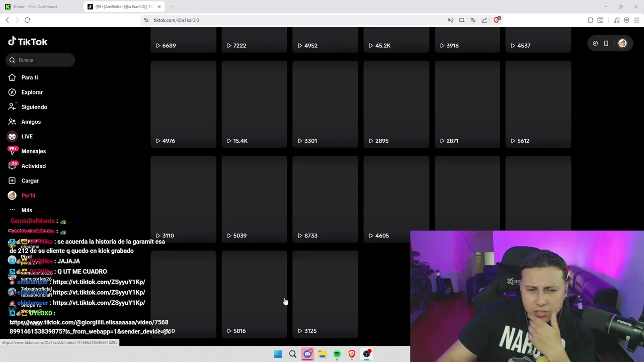
Task: Open Mensajes in the sidebar
Action: point(33,151)
